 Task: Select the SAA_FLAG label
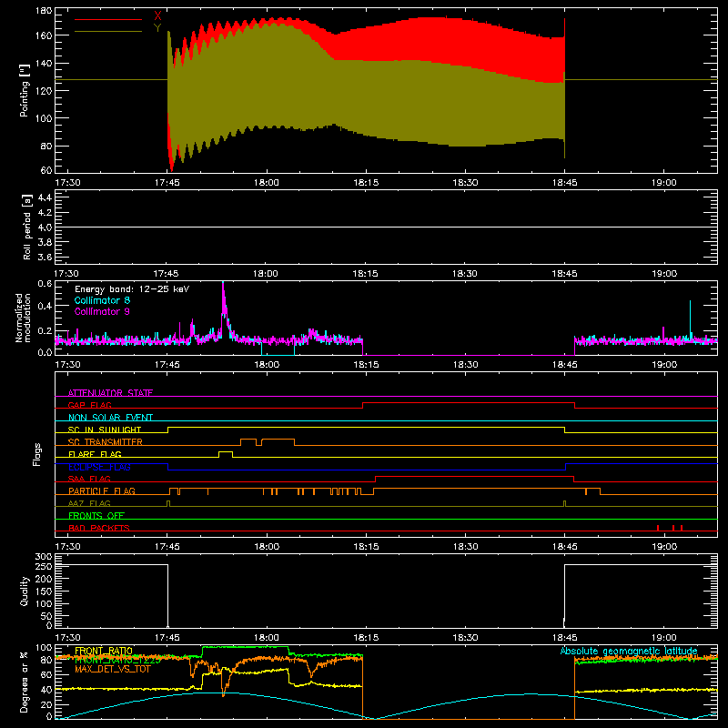(89, 479)
